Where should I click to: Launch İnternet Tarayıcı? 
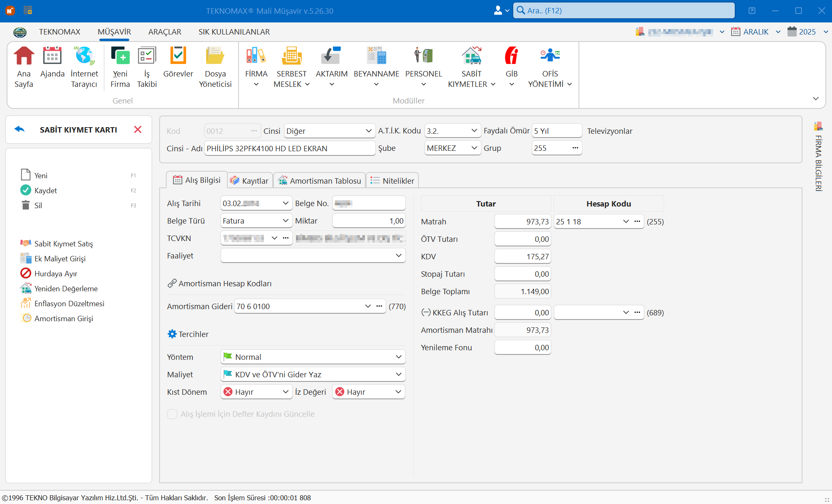(x=84, y=67)
